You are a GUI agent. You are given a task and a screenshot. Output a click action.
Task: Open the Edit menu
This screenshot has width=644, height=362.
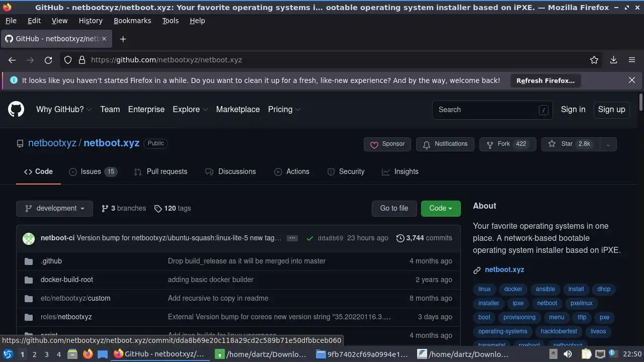(34, 21)
